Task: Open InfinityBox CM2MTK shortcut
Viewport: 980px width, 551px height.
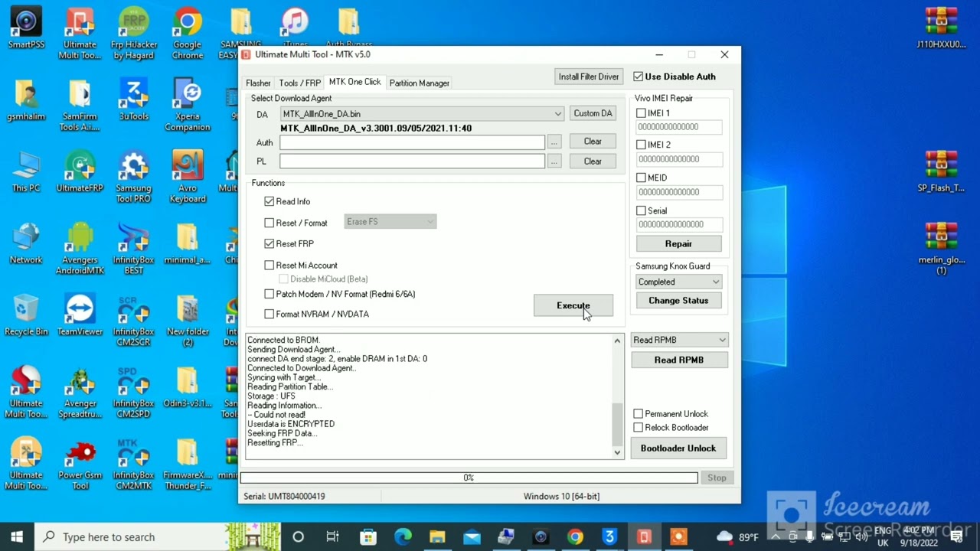Action: [133, 465]
